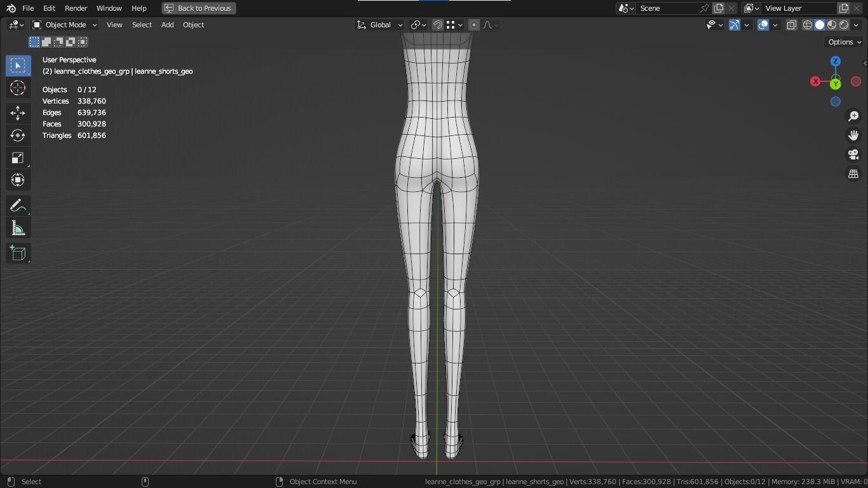Activate the 3D Cursor tool
Image resolution: width=868 pixels, height=488 pixels.
pyautogui.click(x=18, y=88)
